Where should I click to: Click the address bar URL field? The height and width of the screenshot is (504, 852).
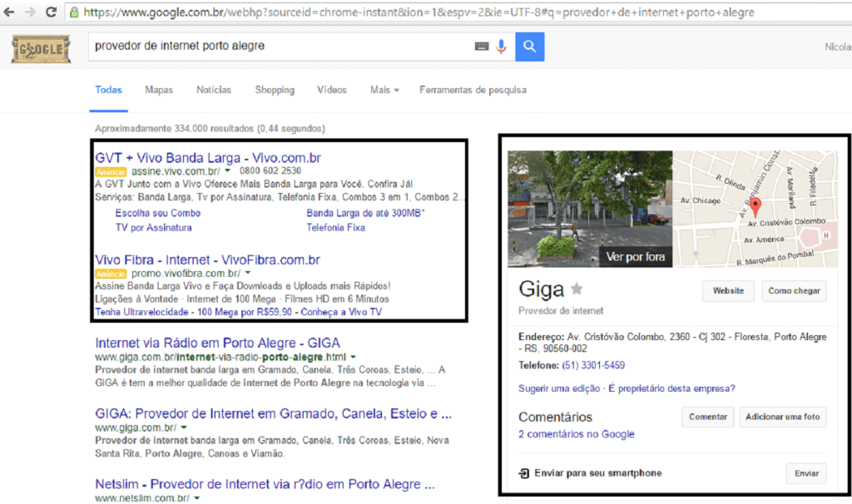click(457, 12)
